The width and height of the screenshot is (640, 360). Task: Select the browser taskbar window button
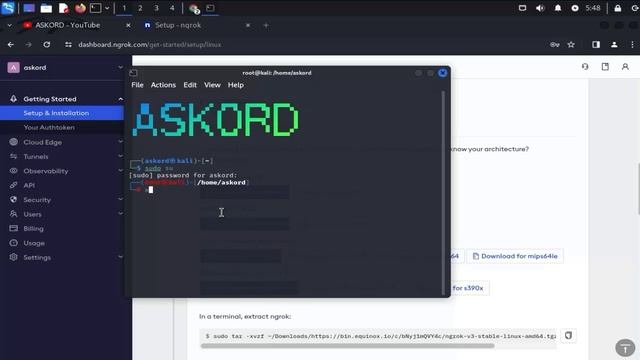point(194,8)
